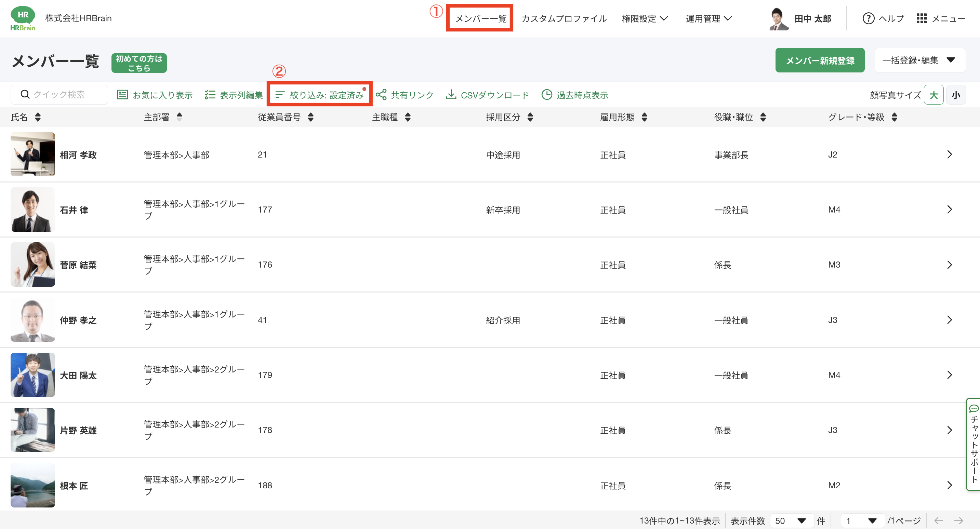Click the column edit list icon

point(210,95)
